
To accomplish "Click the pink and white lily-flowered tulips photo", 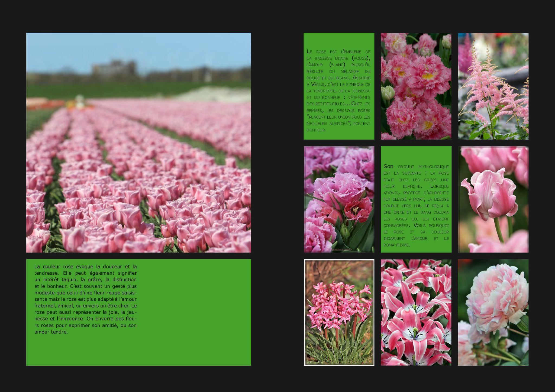I will pos(416,312).
